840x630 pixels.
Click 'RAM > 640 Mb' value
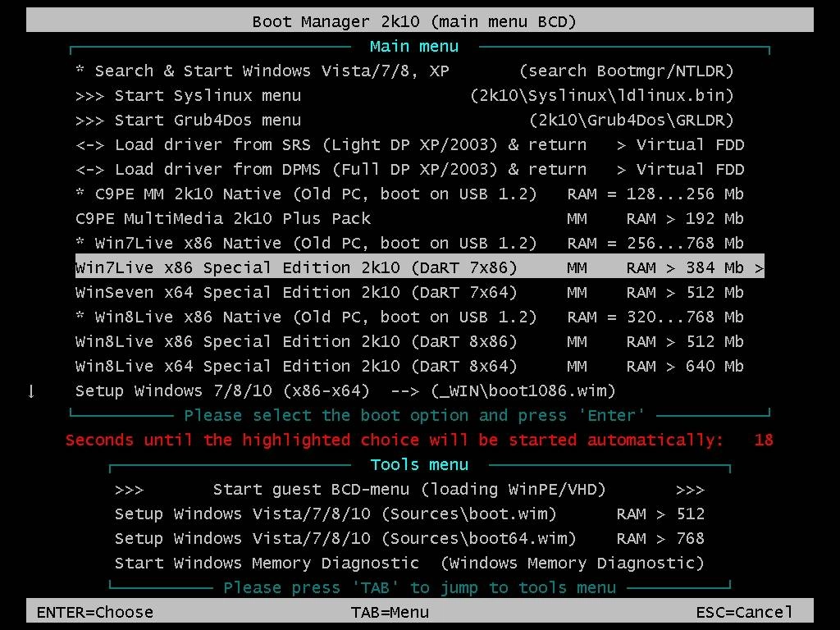tap(685, 367)
